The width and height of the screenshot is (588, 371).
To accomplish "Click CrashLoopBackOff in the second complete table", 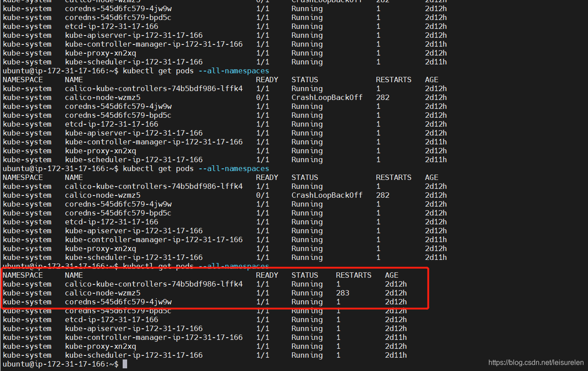I will tap(327, 195).
